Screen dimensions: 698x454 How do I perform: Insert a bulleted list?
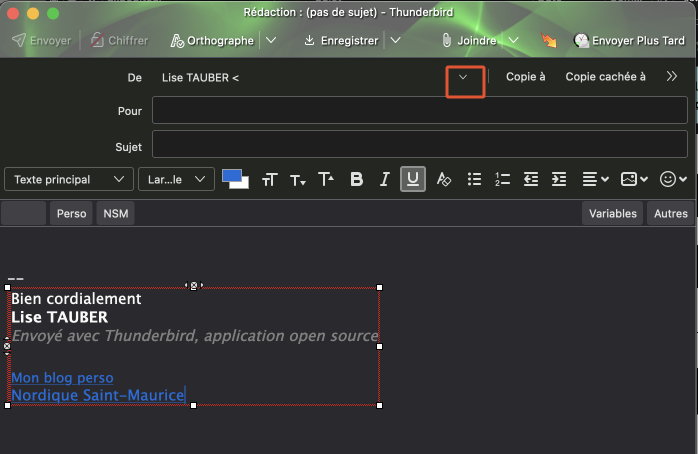[x=475, y=180]
